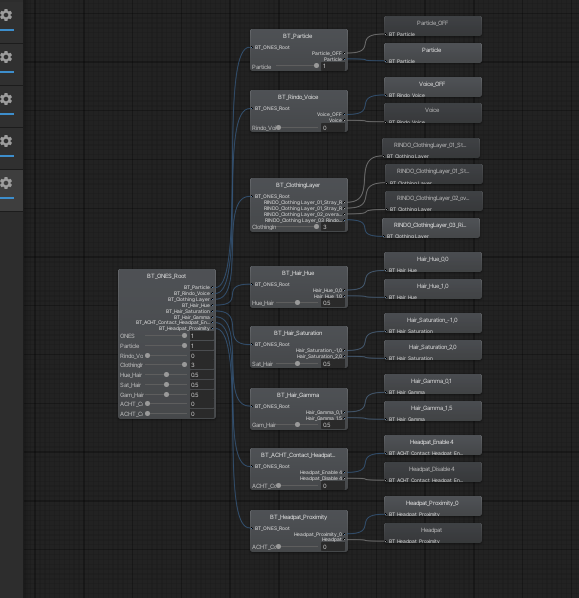Screen dimensions: 579x598
Task: Select the Particle_OFF motion node
Action: pyautogui.click(x=433, y=26)
